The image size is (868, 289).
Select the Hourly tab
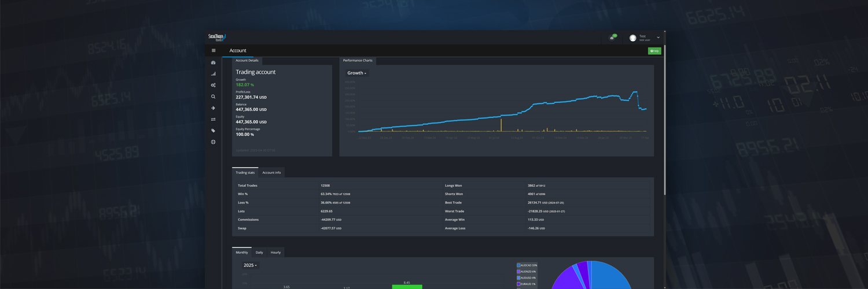[275, 252]
